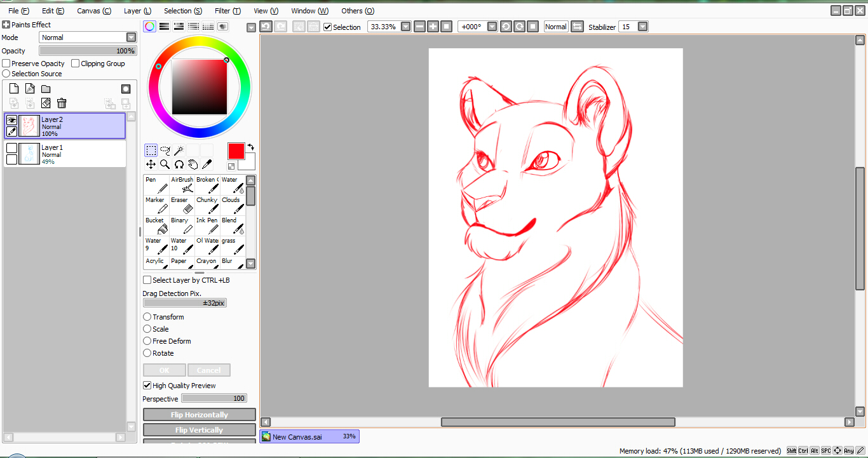Select the Lasso selection tool
868x458 pixels.
coord(165,151)
